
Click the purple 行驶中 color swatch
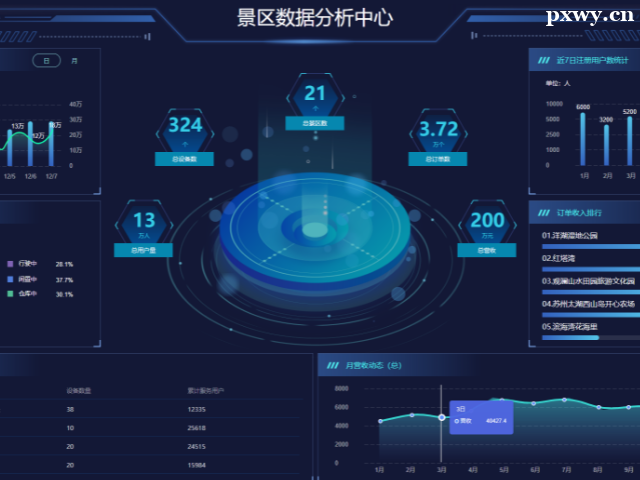pos(9,264)
